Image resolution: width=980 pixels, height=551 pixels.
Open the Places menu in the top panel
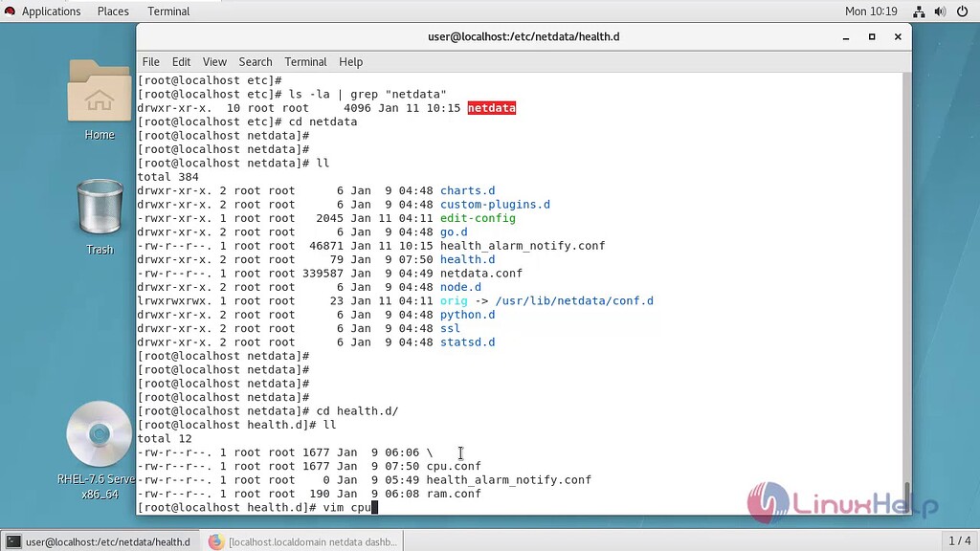tap(112, 11)
